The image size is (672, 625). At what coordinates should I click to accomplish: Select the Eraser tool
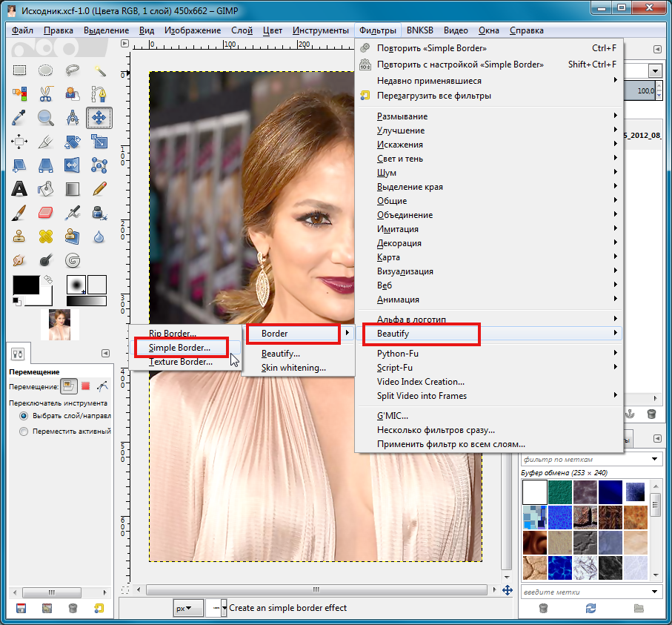pyautogui.click(x=45, y=212)
